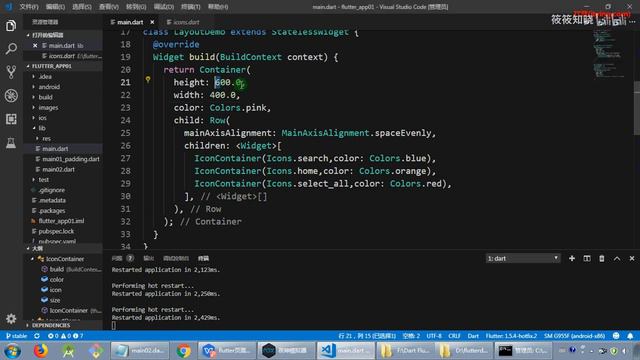Add a new terminal with plus icon
640x360 pixels.
[x=572, y=258]
